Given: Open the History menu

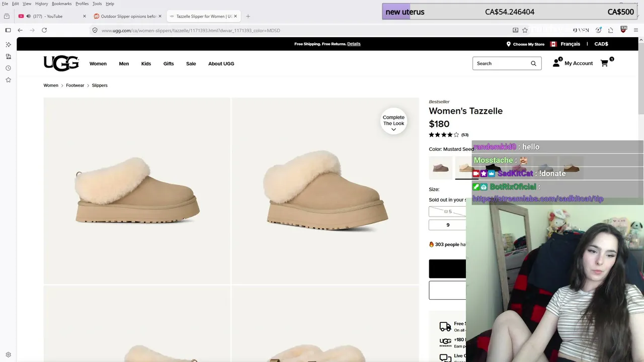Looking at the screenshot, I should pyautogui.click(x=42, y=4).
